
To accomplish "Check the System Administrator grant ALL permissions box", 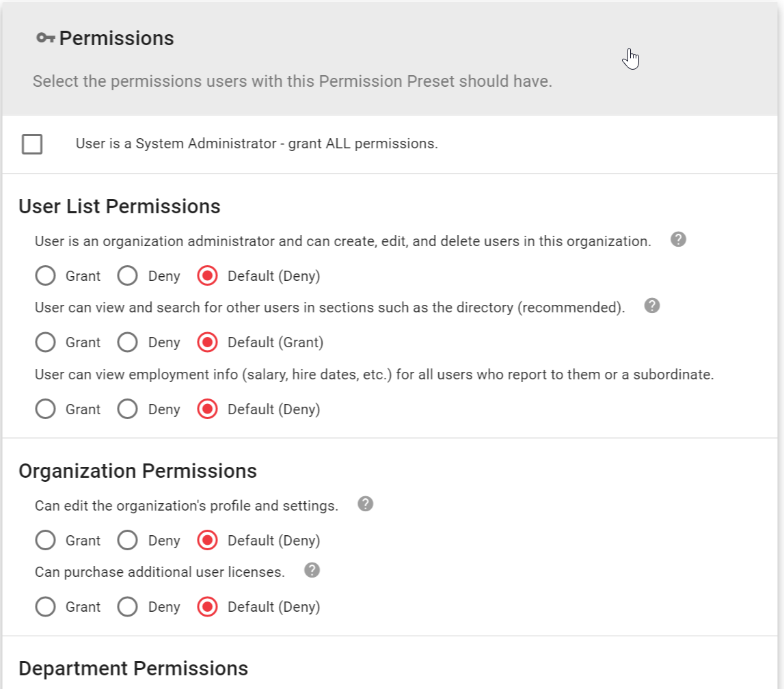I will (x=32, y=144).
